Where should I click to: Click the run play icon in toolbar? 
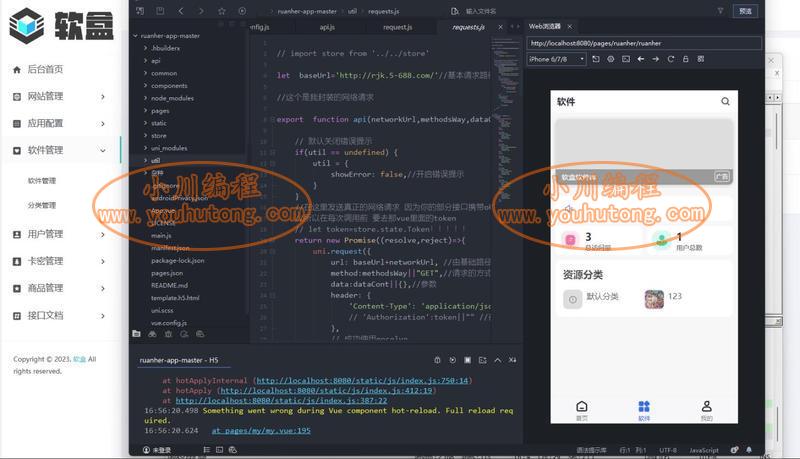click(242, 11)
